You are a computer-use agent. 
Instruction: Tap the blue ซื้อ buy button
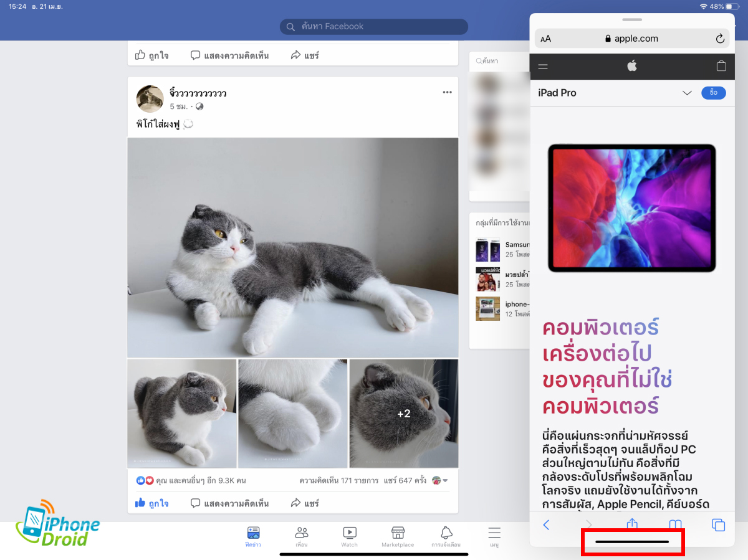714,93
